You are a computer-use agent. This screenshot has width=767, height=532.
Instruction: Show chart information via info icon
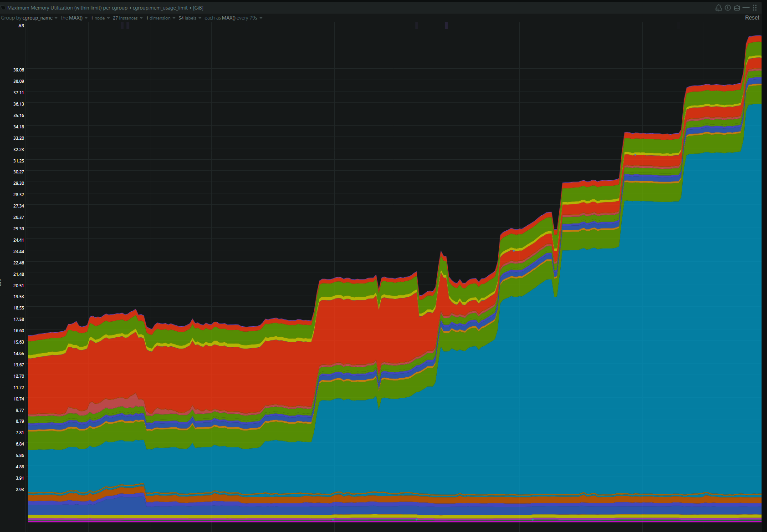(x=728, y=8)
